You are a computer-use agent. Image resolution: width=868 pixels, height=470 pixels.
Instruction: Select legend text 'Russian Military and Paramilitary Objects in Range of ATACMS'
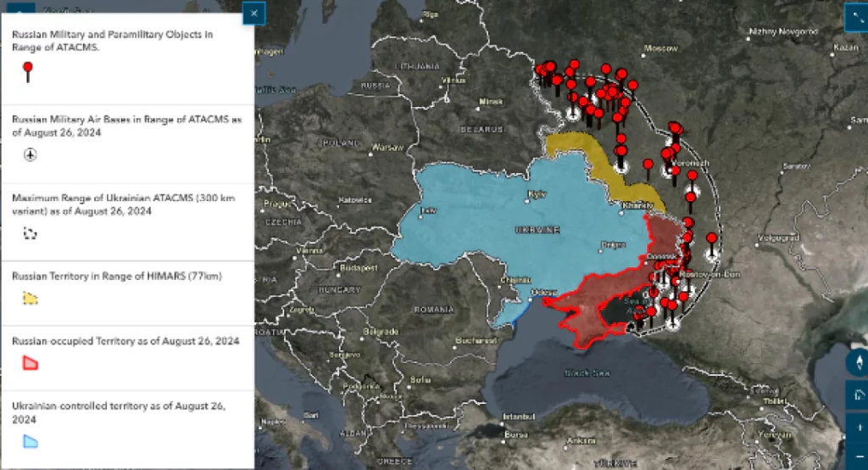(x=113, y=41)
